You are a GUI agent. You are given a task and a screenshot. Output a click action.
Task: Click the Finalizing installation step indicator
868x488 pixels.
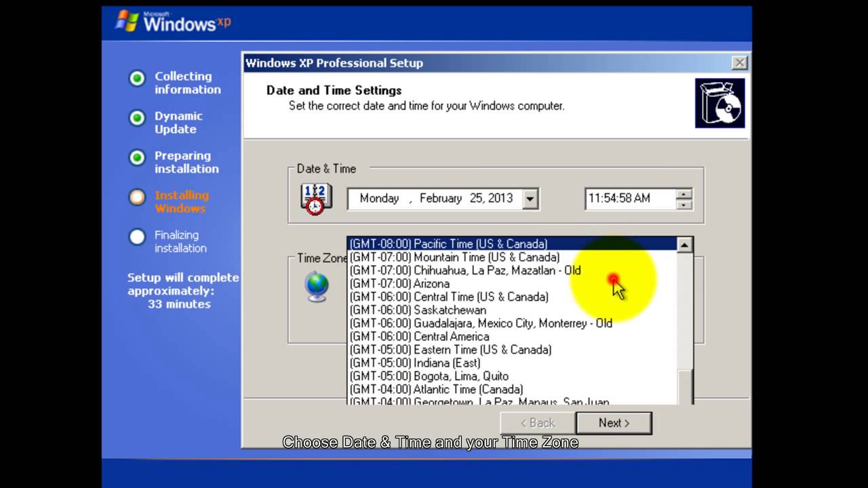(x=137, y=237)
